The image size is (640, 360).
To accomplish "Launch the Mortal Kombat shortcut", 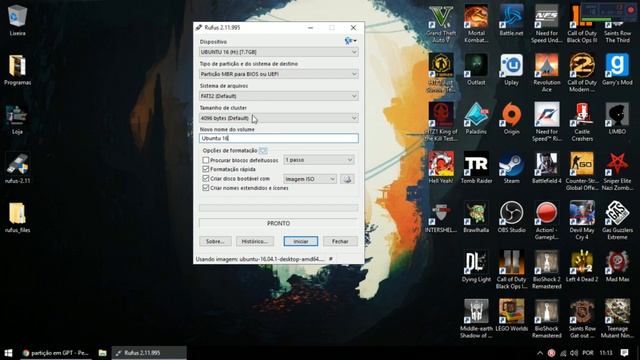I will pyautogui.click(x=476, y=24).
